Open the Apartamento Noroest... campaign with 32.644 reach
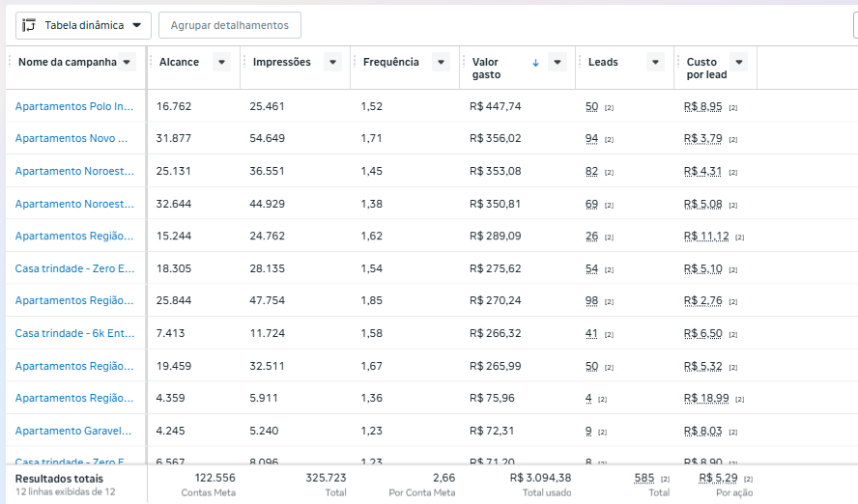Image resolution: width=858 pixels, height=504 pixels. pos(74,204)
